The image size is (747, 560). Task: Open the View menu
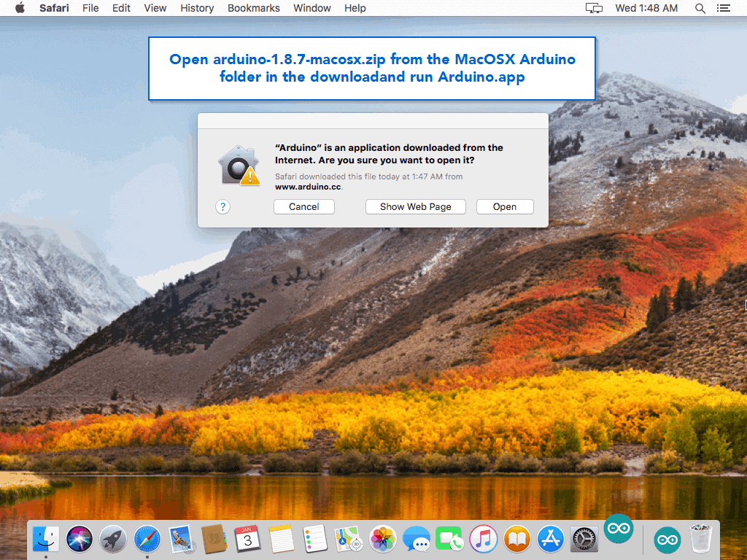coord(155,8)
